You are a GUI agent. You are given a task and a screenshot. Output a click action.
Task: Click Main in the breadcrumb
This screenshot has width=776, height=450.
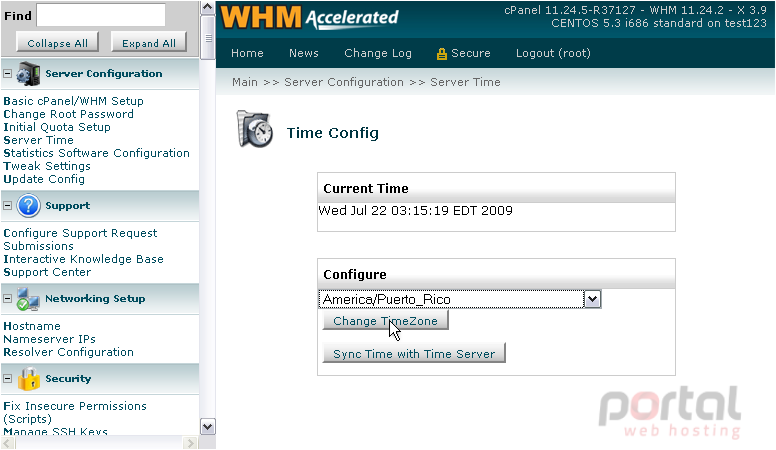245,82
